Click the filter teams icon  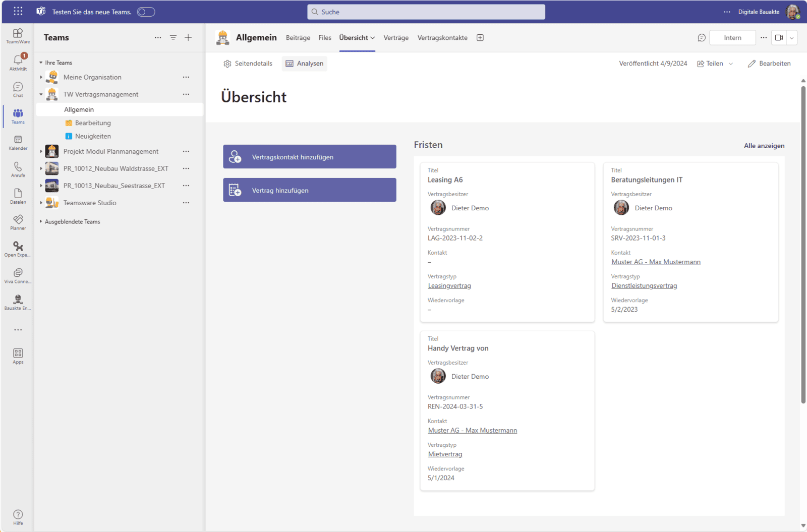[x=173, y=38]
